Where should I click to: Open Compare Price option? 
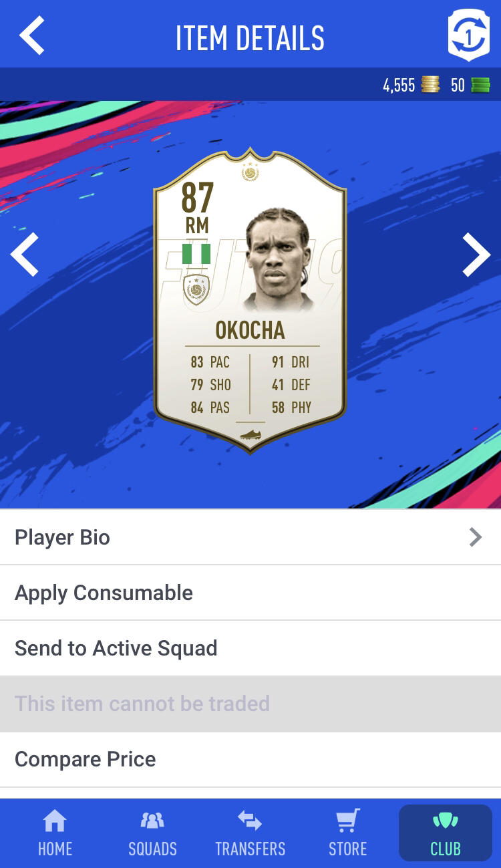[251, 759]
